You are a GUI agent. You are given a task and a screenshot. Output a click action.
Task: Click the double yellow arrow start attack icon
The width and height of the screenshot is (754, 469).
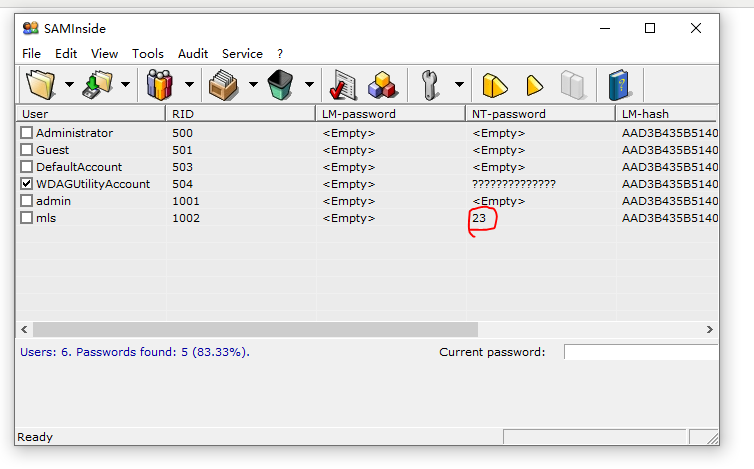coord(495,86)
